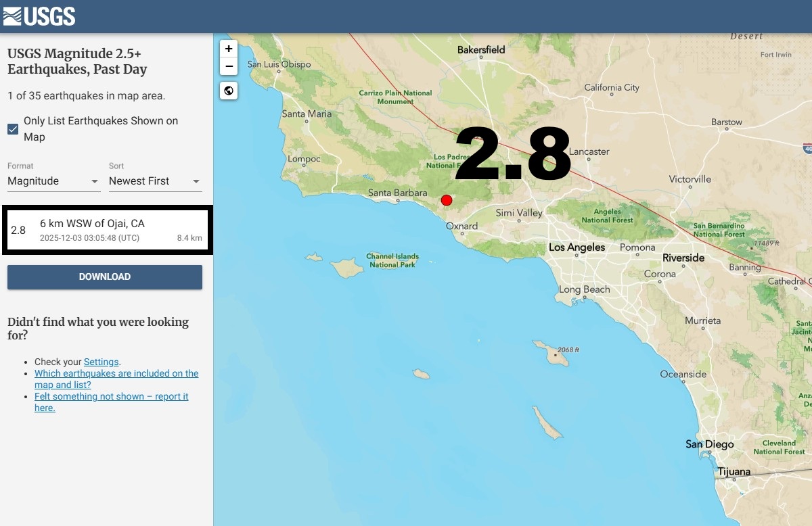The width and height of the screenshot is (812, 526).
Task: Click the red earthquake epicenter marker near Ojai
Action: coord(446,199)
